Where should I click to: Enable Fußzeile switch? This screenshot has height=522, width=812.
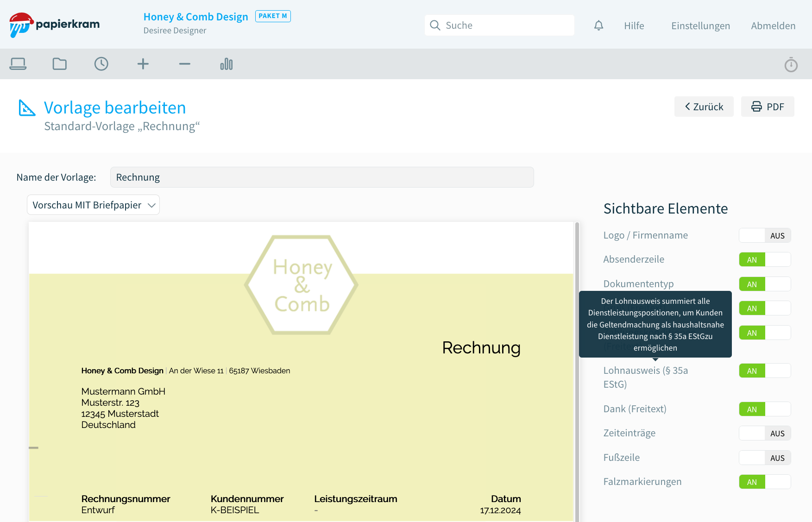(765, 458)
